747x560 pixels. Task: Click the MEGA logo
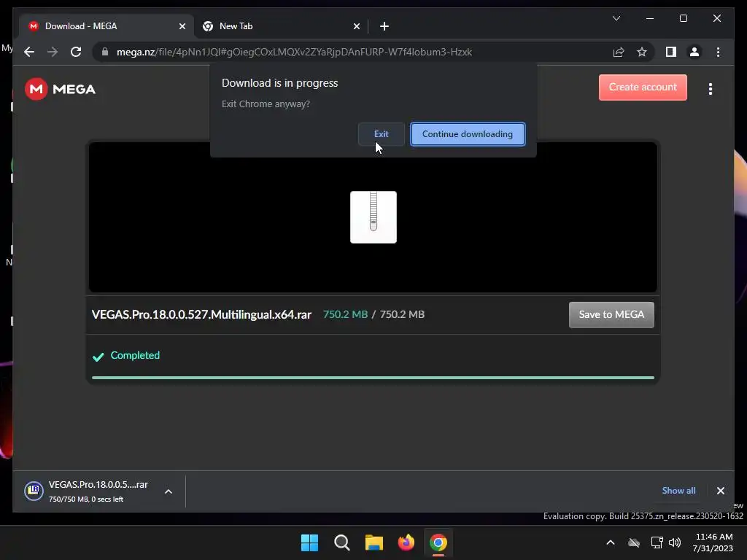point(60,89)
